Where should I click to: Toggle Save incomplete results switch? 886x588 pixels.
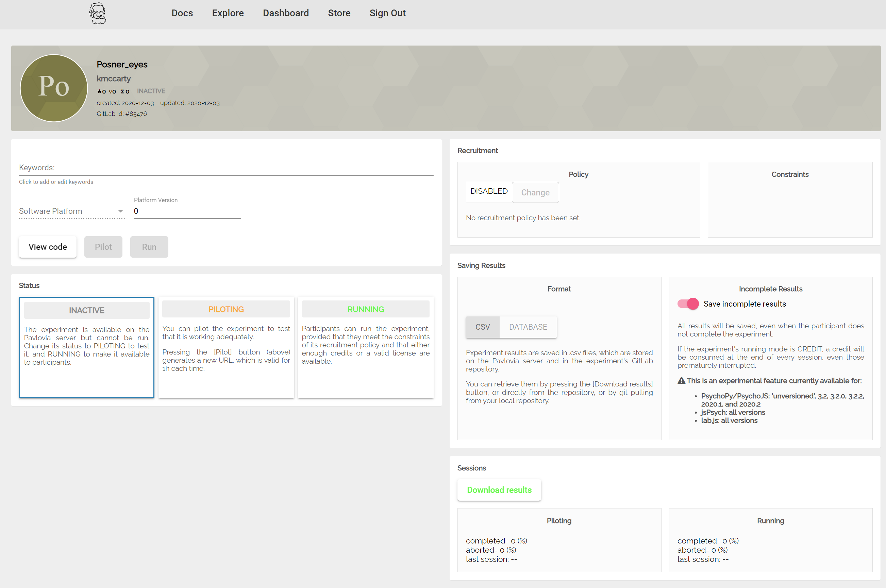coord(688,304)
